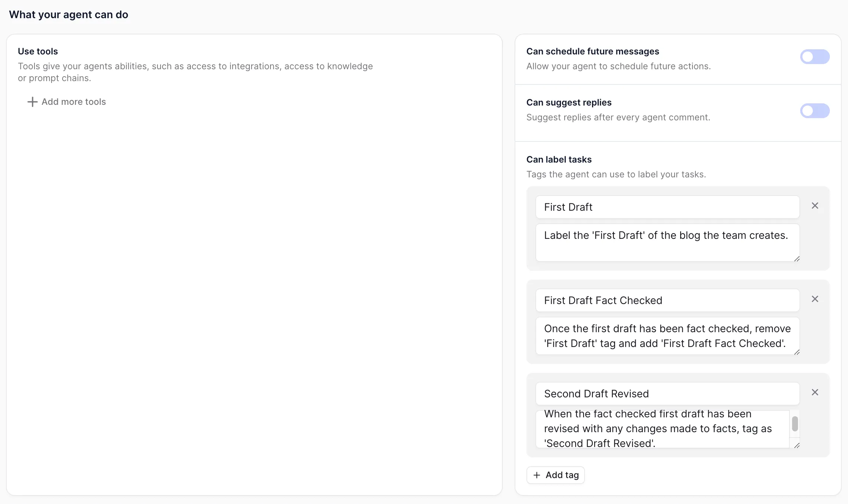Image resolution: width=848 pixels, height=504 pixels.
Task: Click the resize grip of First Draft description box
Action: click(797, 259)
